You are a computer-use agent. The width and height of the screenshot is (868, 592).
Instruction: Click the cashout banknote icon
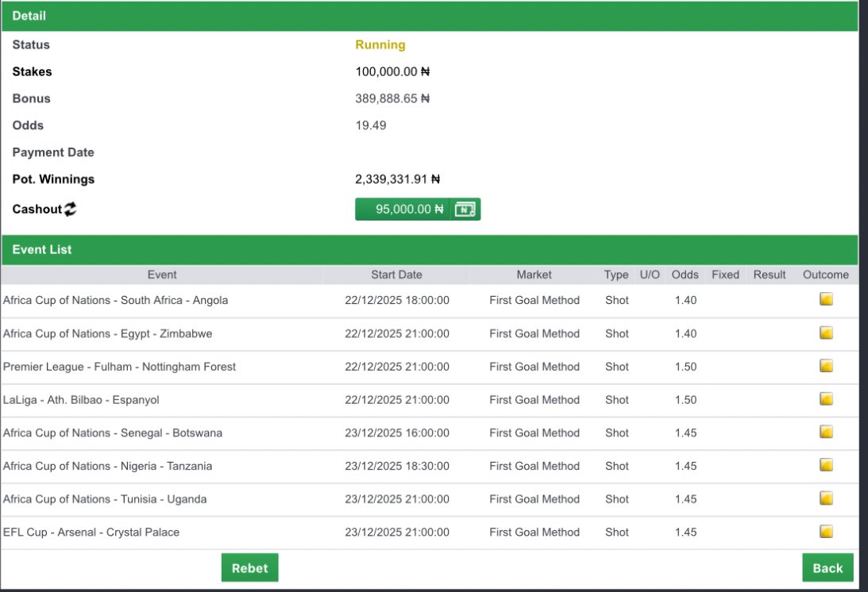pos(465,210)
